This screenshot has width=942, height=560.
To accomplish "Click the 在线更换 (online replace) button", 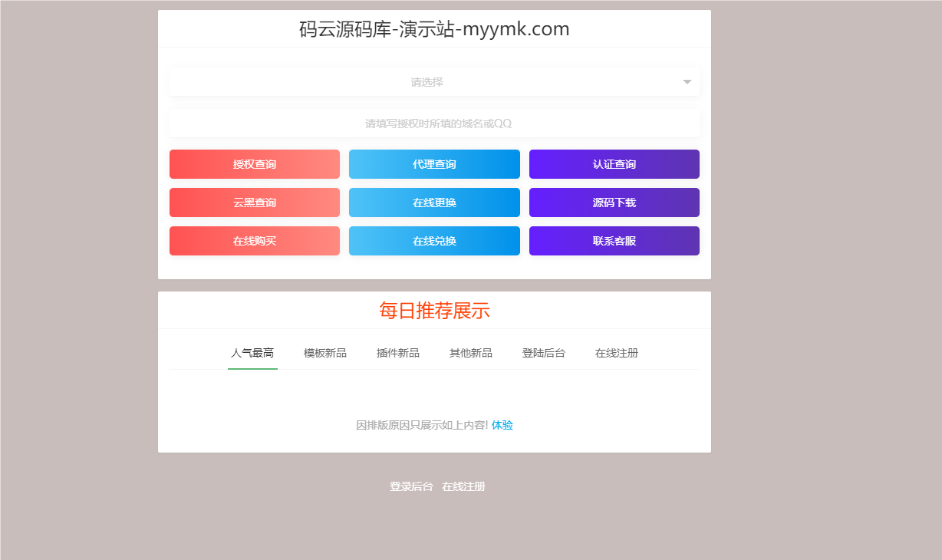I will click(434, 202).
